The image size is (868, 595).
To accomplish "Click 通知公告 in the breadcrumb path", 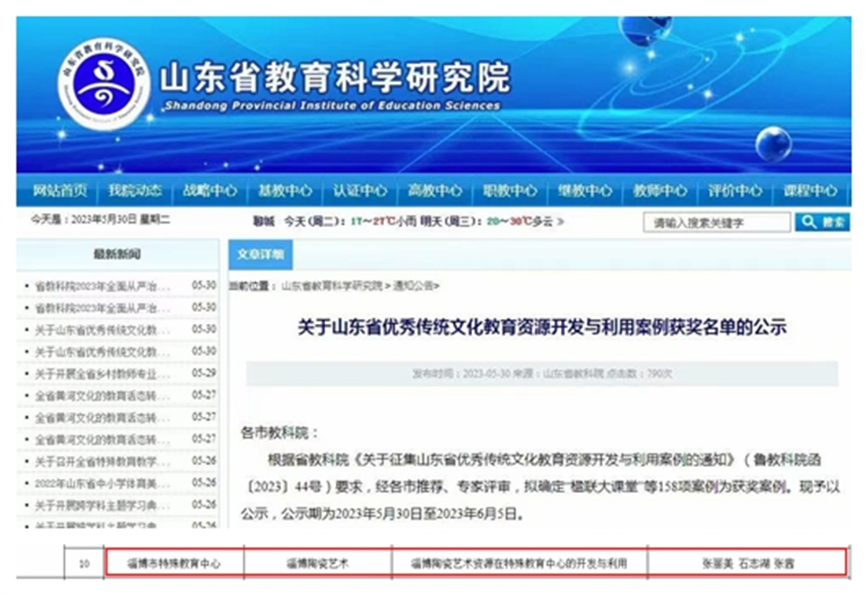I will click(413, 286).
